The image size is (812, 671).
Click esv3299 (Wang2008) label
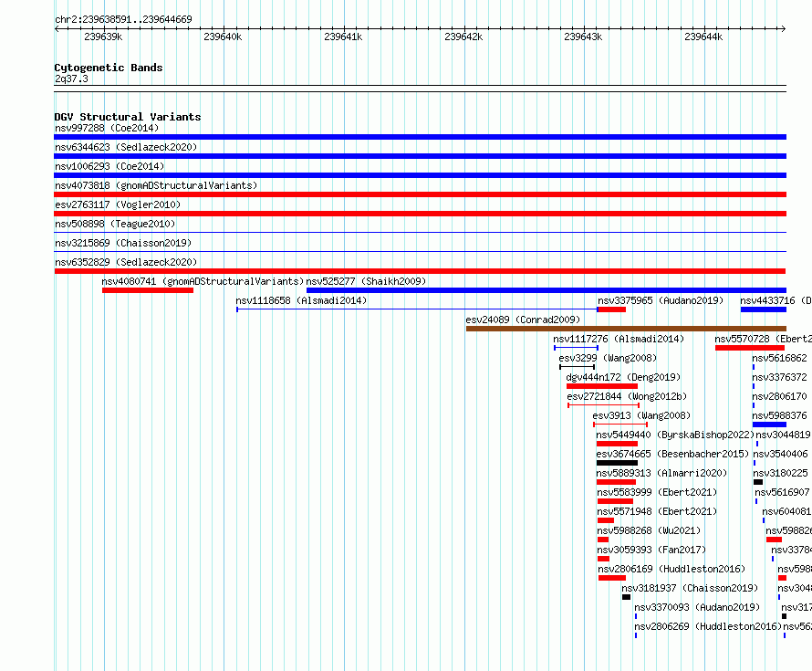(608, 358)
